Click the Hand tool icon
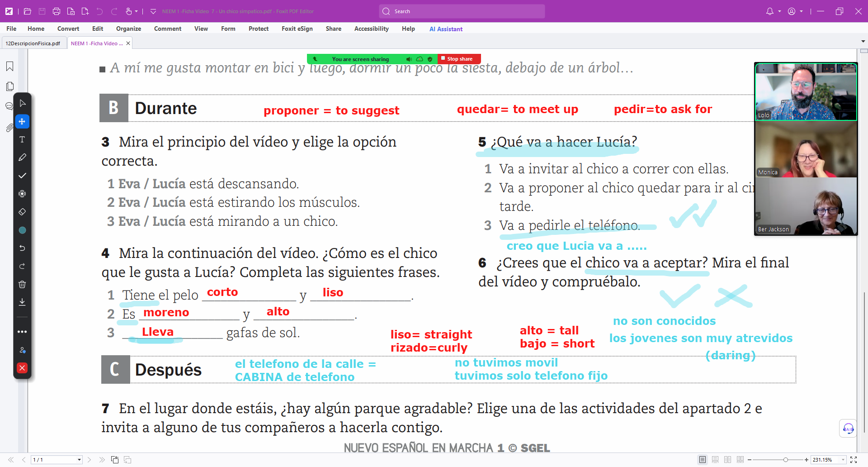The image size is (868, 467). click(x=129, y=11)
